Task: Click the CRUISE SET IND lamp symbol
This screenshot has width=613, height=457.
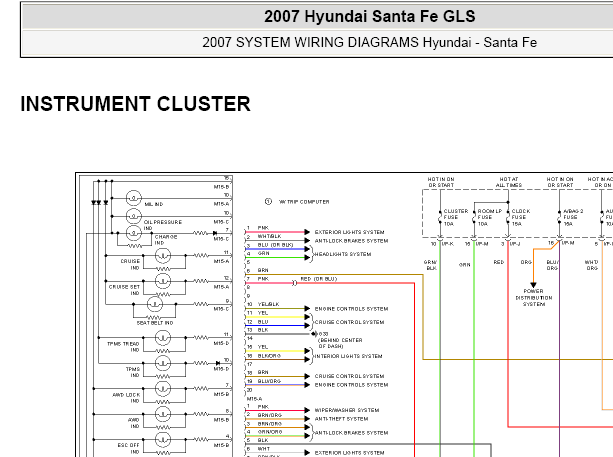Action: [x=163, y=281]
